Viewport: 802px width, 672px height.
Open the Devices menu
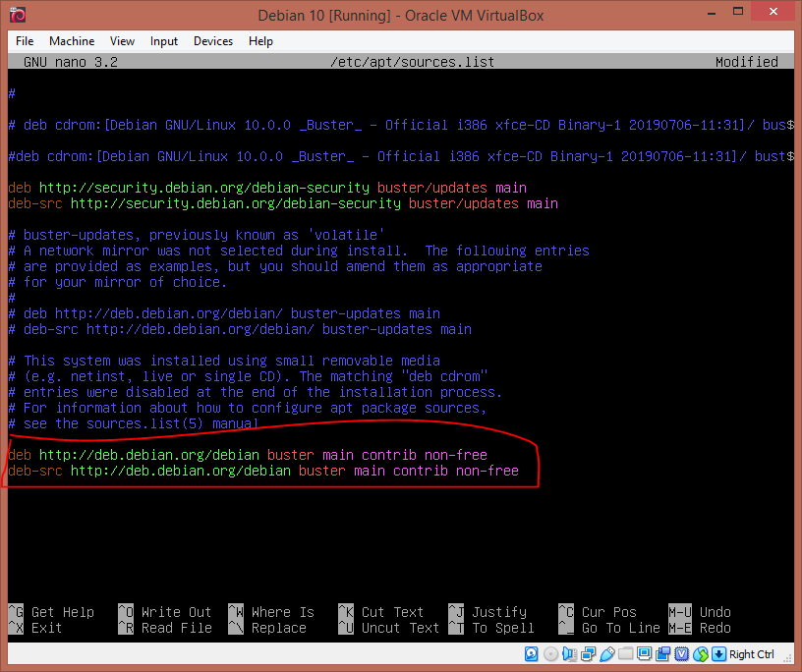point(213,41)
